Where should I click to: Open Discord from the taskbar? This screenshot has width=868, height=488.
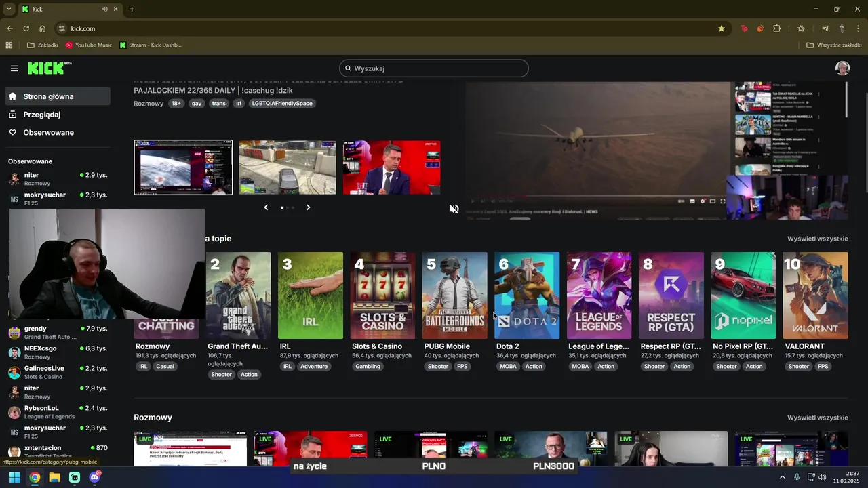pyautogui.click(x=94, y=477)
